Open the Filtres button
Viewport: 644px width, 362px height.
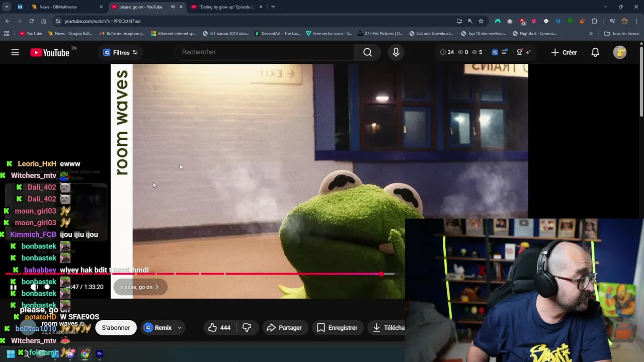(120, 52)
